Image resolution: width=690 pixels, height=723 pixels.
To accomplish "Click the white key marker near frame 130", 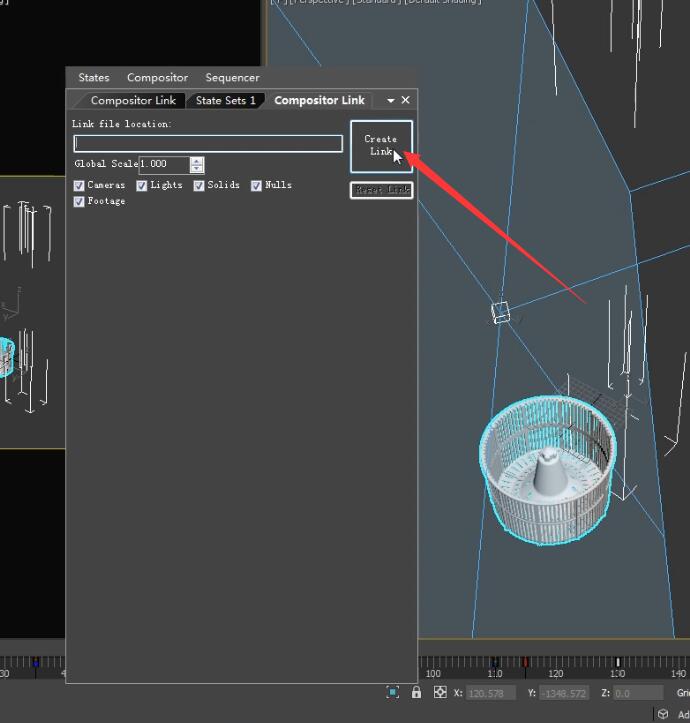I will click(x=618, y=662).
